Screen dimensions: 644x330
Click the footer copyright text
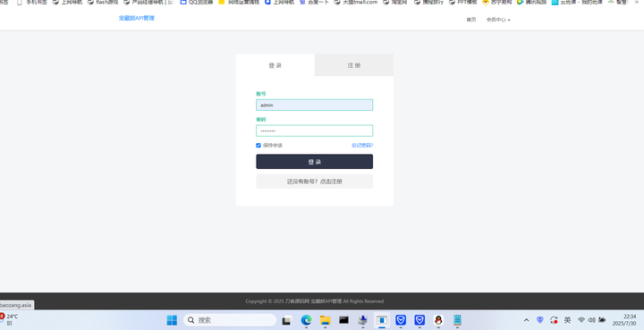coord(315,301)
